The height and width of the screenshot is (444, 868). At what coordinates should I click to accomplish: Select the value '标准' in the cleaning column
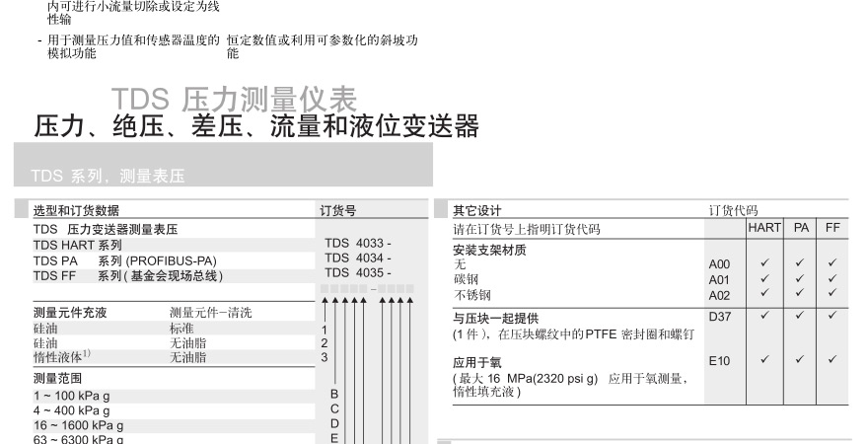(181, 329)
